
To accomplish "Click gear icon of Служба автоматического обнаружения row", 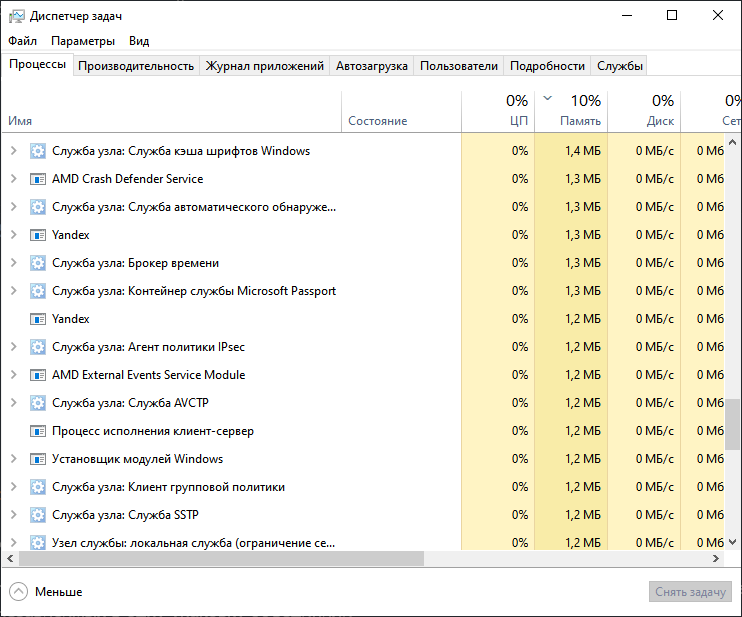I will (38, 207).
